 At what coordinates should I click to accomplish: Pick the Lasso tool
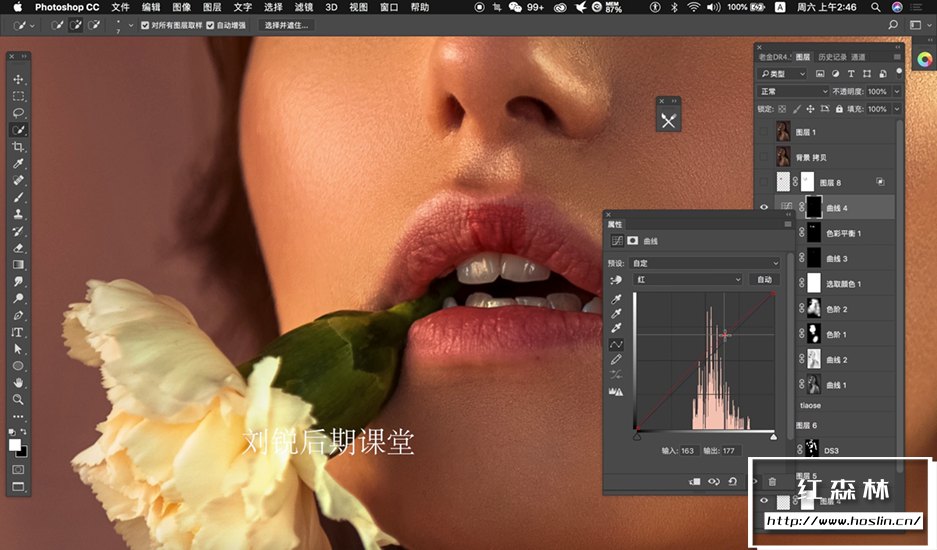(18, 113)
